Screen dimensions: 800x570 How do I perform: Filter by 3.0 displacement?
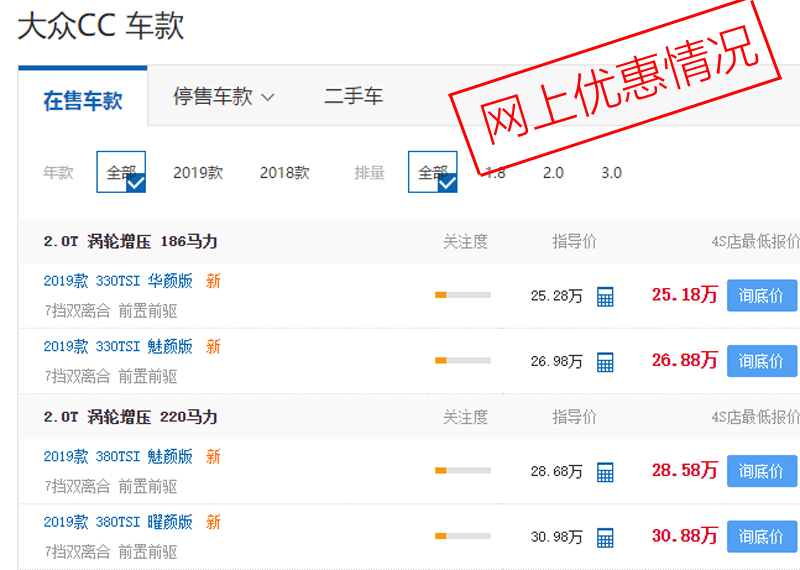[611, 173]
